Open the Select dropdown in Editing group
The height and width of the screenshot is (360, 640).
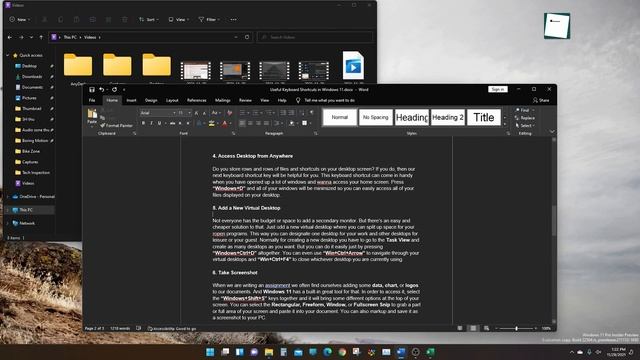tap(524, 126)
